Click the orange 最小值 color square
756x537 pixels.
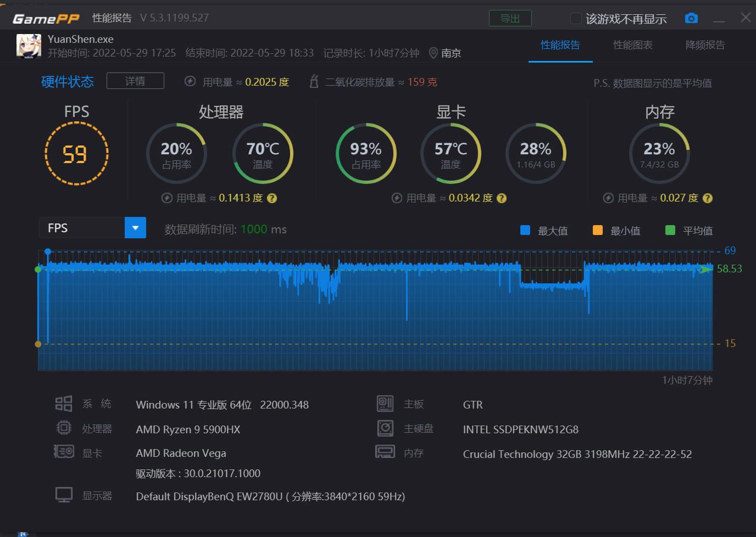pos(597,230)
